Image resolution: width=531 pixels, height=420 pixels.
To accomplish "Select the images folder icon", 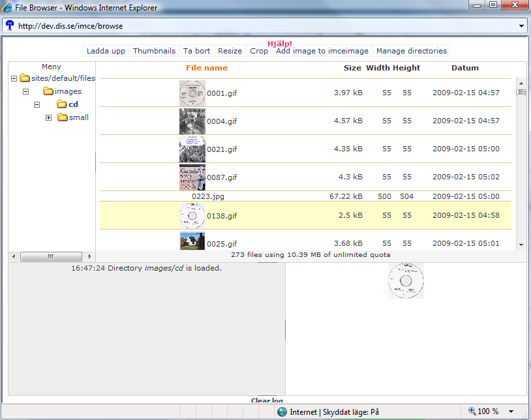I will 48,91.
